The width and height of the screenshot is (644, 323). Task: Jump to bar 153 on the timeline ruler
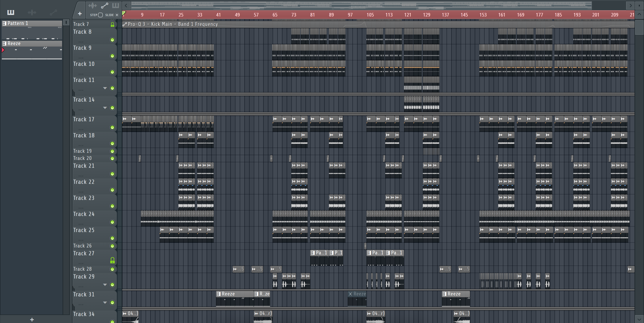483,15
